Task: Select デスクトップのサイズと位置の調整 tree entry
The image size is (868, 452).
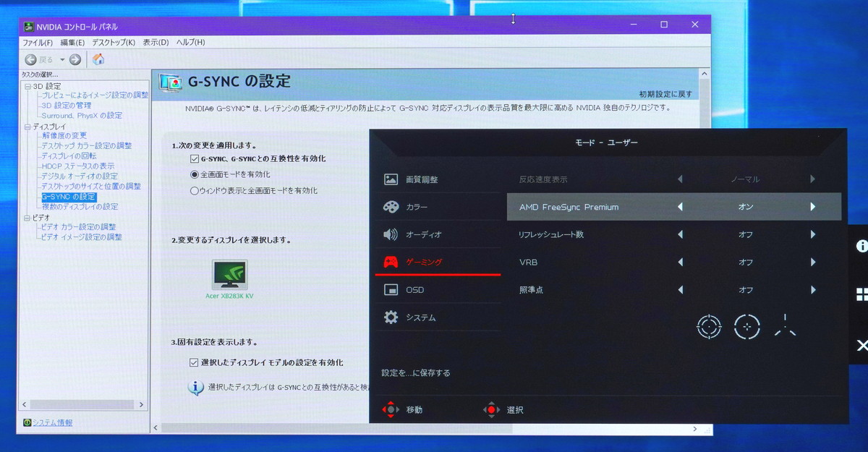Action: pyautogui.click(x=91, y=187)
